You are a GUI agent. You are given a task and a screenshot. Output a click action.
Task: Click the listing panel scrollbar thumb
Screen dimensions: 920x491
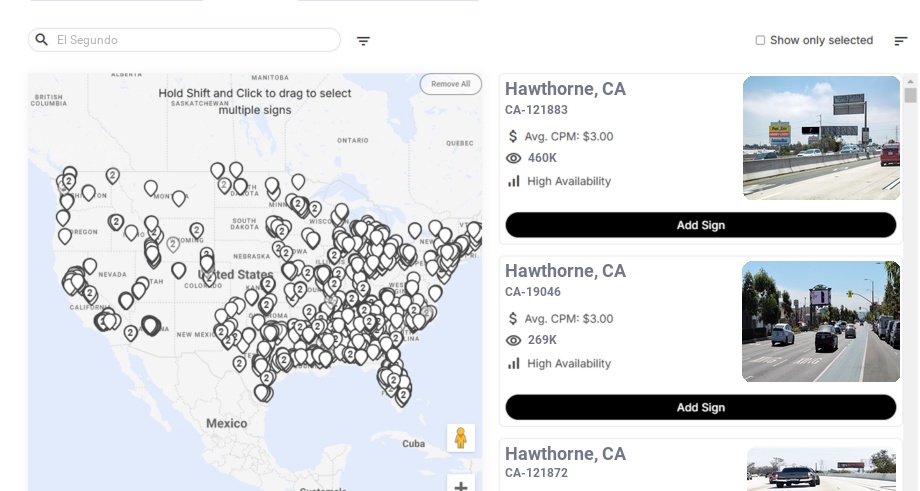coord(910,95)
